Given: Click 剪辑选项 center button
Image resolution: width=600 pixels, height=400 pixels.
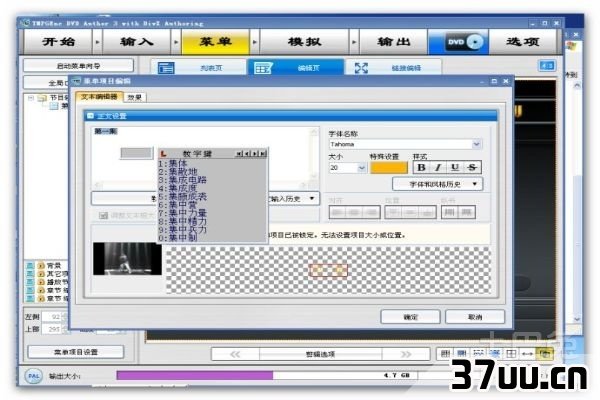Looking at the screenshot, I should [321, 354].
